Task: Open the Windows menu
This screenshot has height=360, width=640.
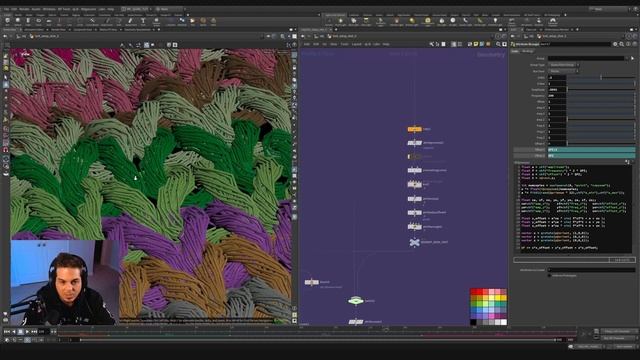Action: click(49, 9)
